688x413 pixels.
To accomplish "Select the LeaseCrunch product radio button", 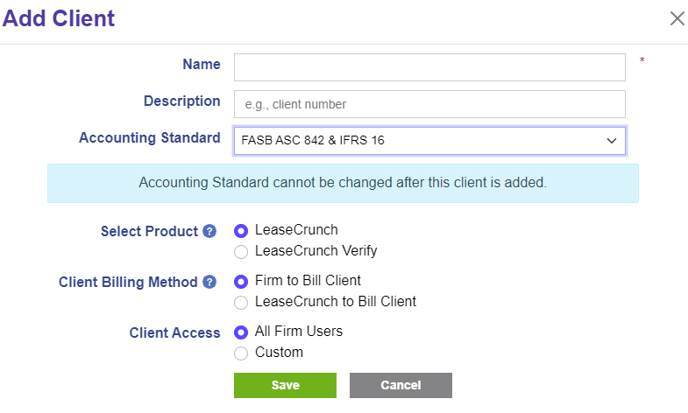I will click(x=241, y=230).
